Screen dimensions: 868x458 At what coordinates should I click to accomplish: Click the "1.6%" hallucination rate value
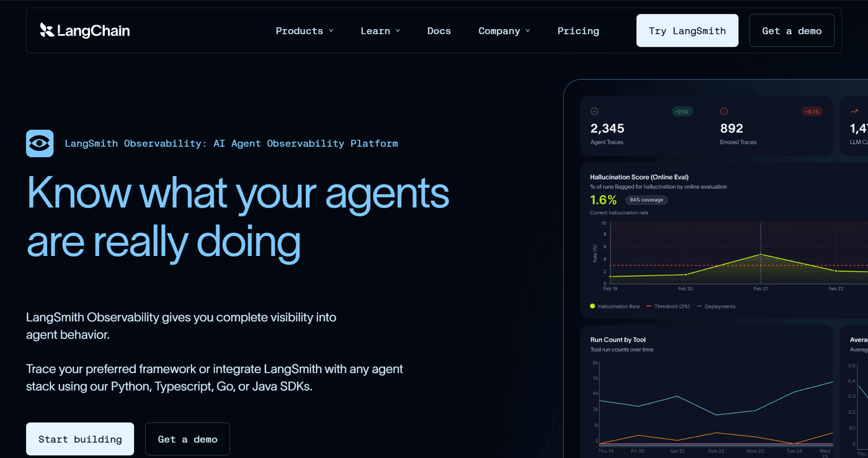(603, 200)
